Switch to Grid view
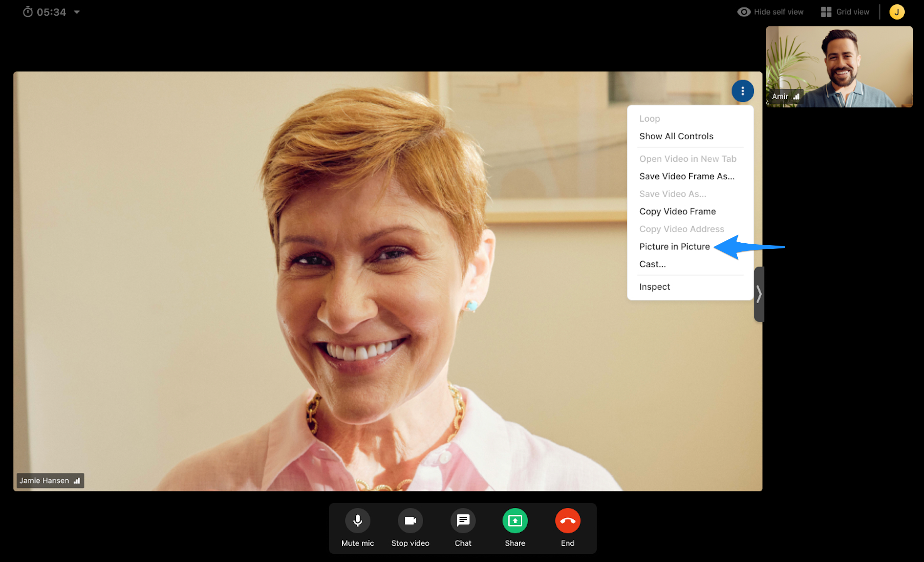This screenshot has height=562, width=924. 845,12
